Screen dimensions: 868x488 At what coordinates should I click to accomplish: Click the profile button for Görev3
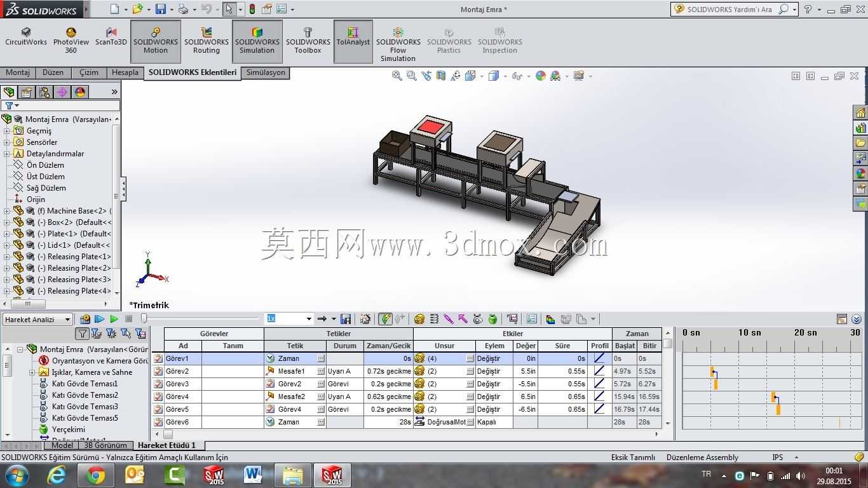click(599, 384)
